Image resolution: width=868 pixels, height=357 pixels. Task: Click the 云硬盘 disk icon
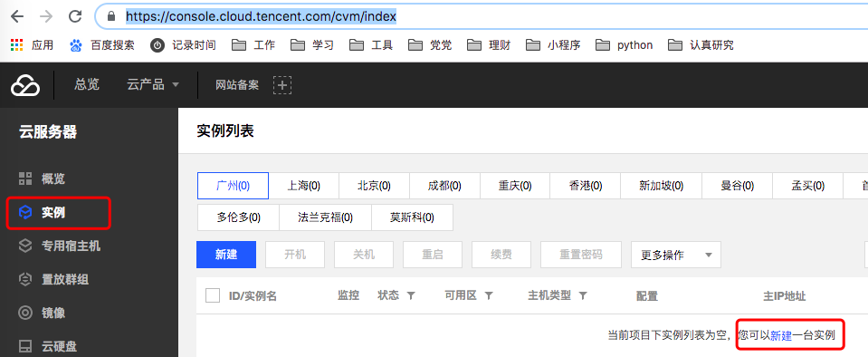click(25, 346)
